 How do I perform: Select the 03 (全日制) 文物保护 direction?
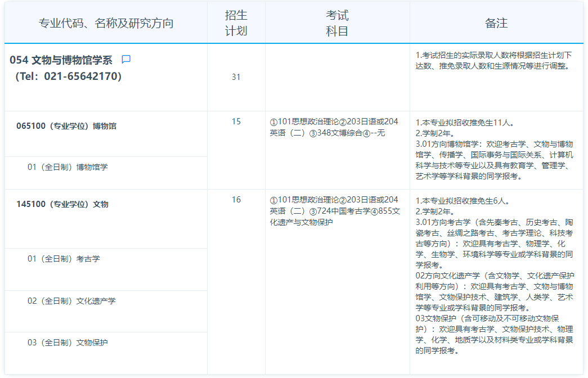(68, 343)
